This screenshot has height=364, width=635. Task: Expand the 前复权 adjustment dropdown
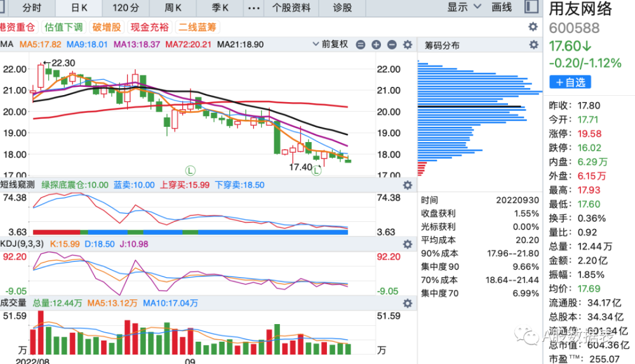330,44
